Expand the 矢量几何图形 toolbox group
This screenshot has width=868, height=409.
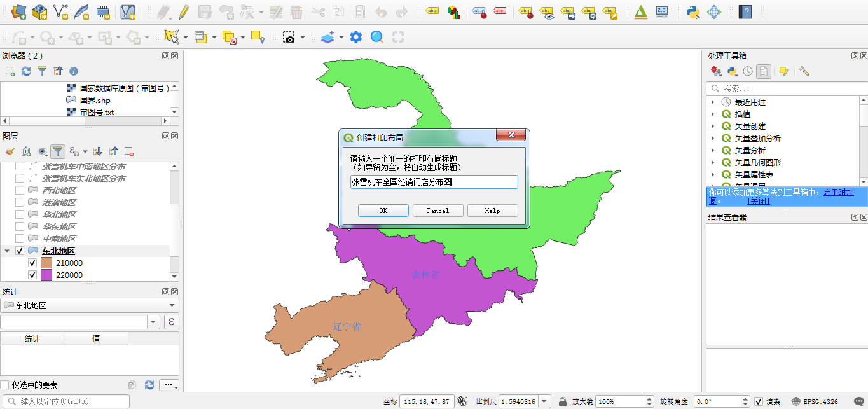pyautogui.click(x=713, y=162)
